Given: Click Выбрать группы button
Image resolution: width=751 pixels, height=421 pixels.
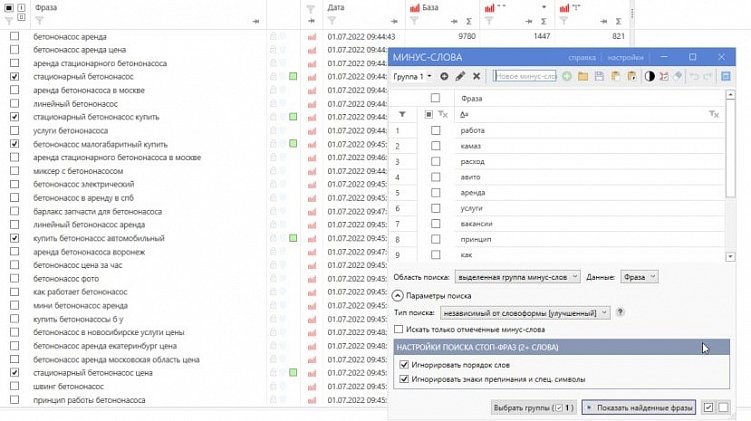Looking at the screenshot, I should pyautogui.click(x=534, y=408).
